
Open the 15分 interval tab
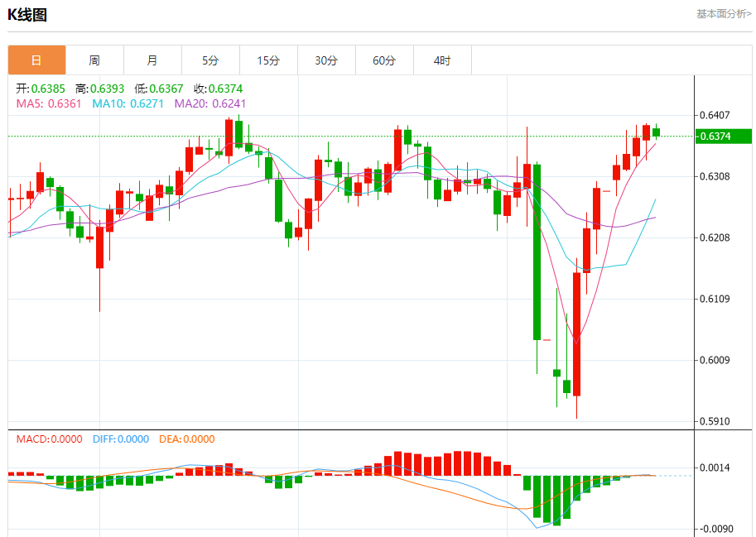tap(268, 60)
